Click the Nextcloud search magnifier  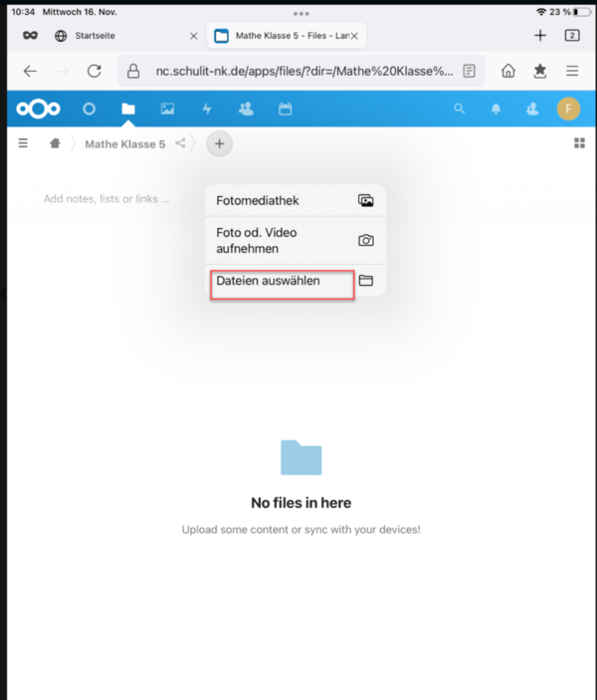(x=459, y=109)
